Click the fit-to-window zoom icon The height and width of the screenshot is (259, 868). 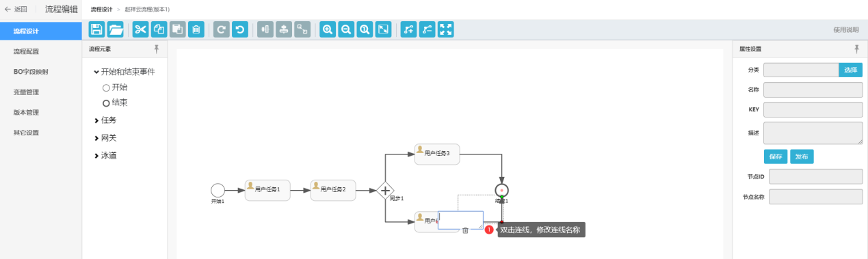pos(383,29)
